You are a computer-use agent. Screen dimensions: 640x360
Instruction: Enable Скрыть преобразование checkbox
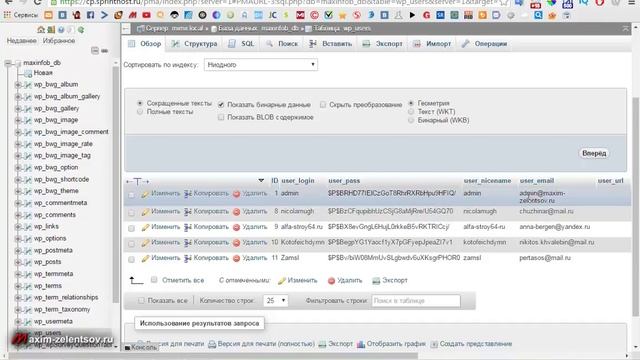pos(323,105)
